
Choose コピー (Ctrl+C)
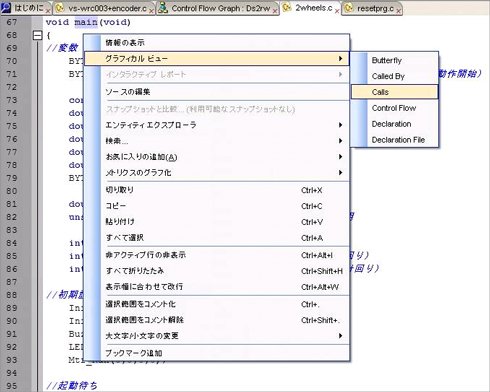(216, 206)
